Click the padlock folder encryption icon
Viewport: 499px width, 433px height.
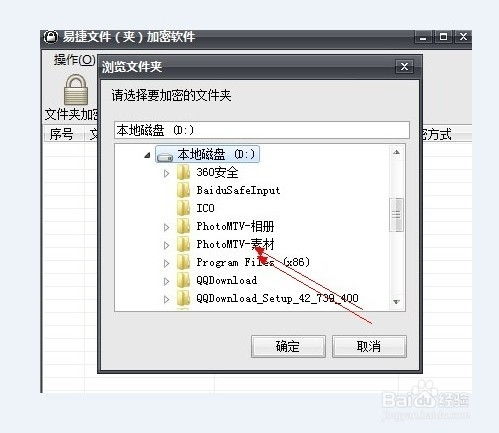pos(76,90)
